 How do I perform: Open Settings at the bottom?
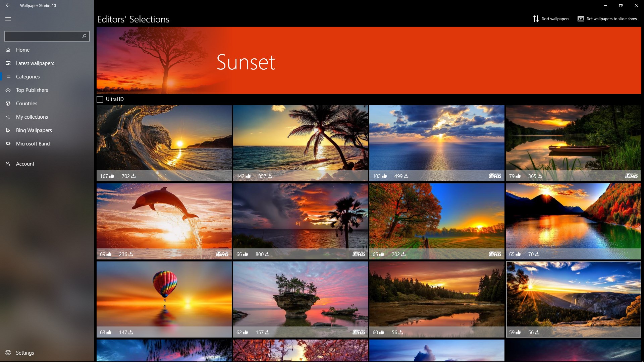25,353
